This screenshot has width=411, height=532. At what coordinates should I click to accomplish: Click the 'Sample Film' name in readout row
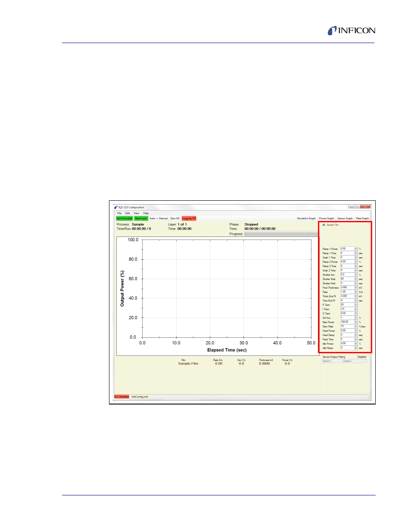click(188, 364)
